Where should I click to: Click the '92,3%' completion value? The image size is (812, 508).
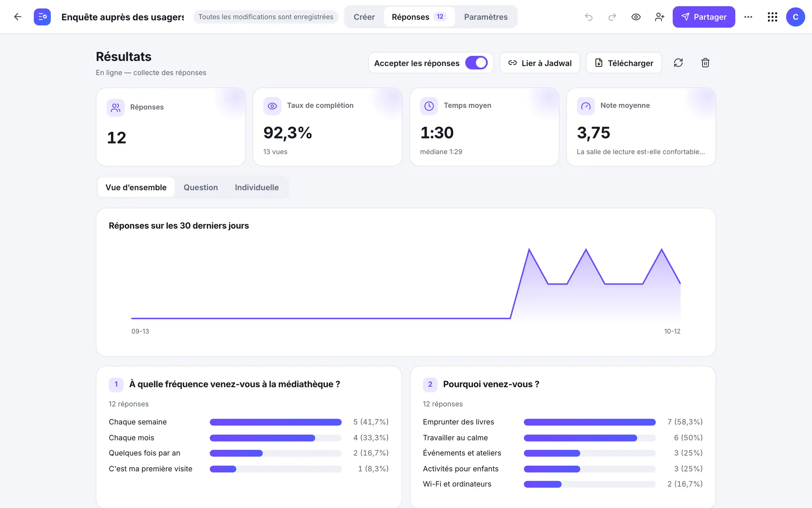[288, 133]
